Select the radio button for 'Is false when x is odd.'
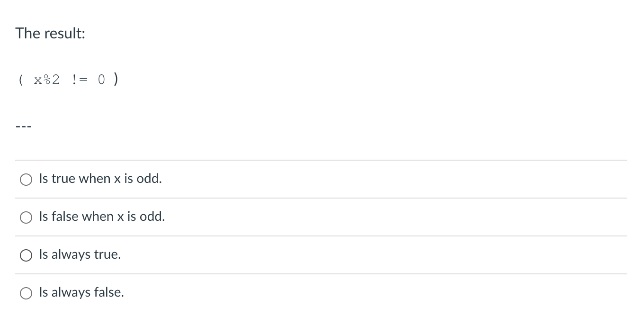The image size is (644, 326). [x=26, y=217]
